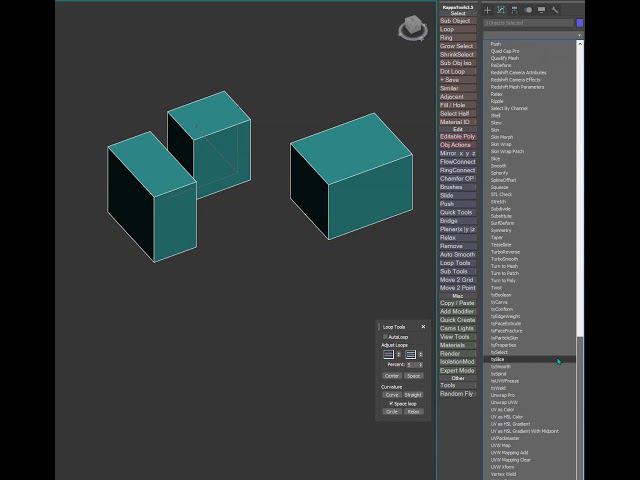Click the Space button in Loop Tools
This screenshot has height=480, width=640.
tap(413, 376)
